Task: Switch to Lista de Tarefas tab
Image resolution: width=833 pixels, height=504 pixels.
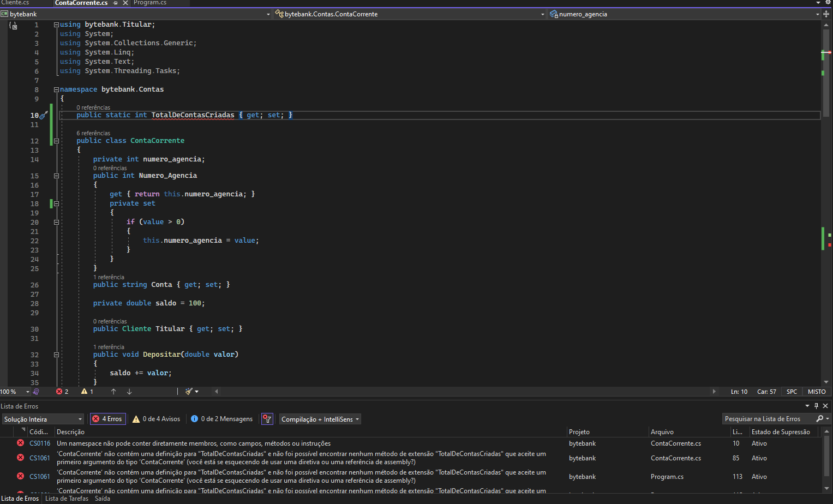Action: 67,499
